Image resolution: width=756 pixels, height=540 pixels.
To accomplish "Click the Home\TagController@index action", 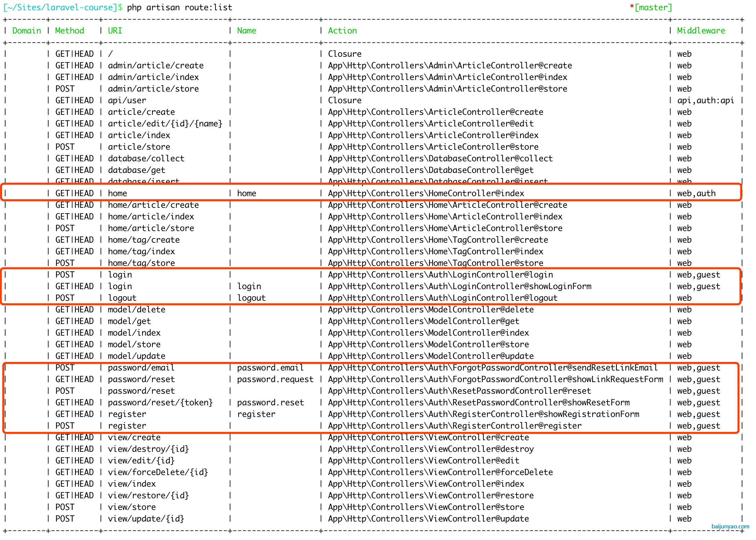I will (435, 252).
